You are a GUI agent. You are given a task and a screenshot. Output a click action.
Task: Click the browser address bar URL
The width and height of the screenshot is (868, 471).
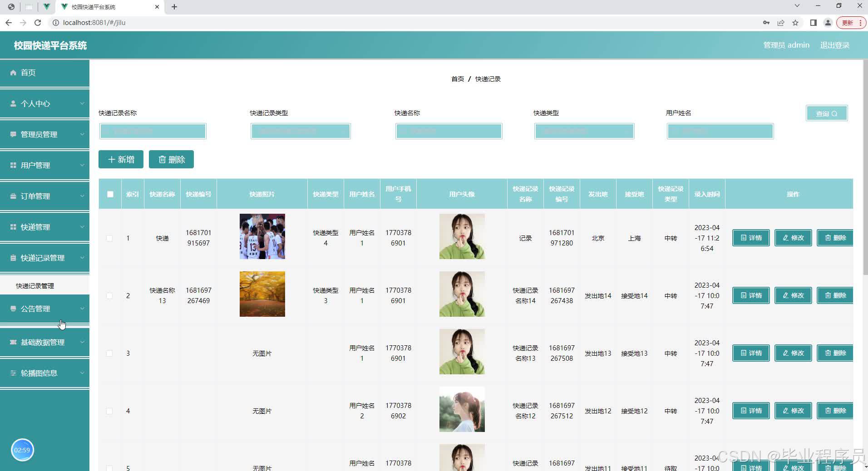pos(94,23)
